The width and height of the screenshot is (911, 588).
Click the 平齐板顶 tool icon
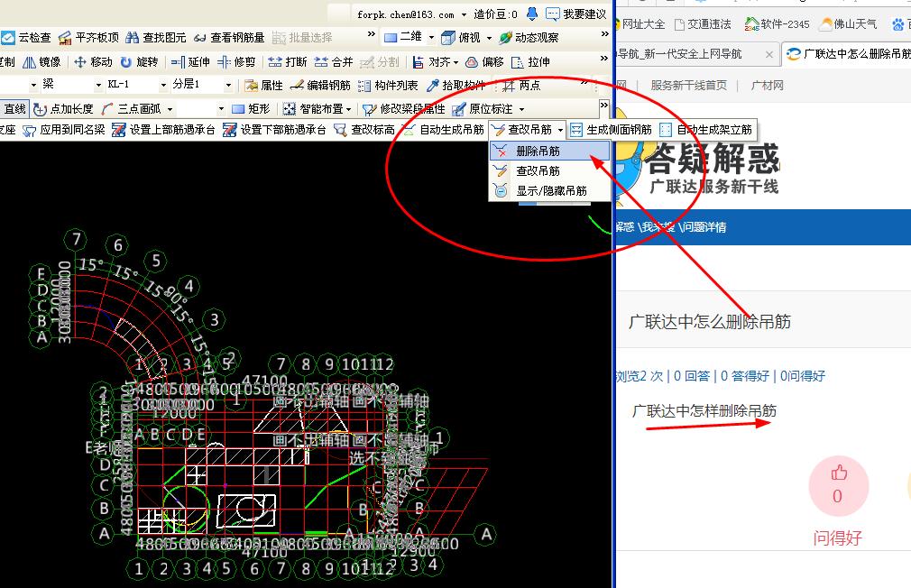click(65, 38)
